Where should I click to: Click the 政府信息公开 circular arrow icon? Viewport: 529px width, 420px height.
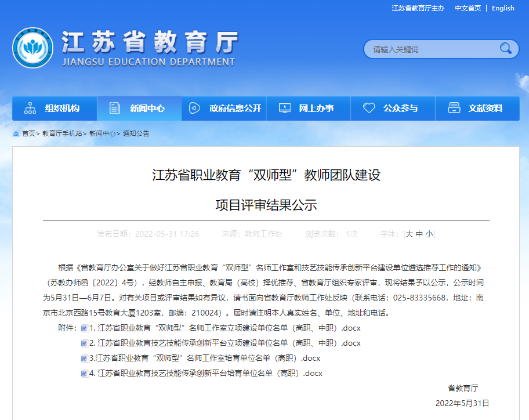click(194, 108)
